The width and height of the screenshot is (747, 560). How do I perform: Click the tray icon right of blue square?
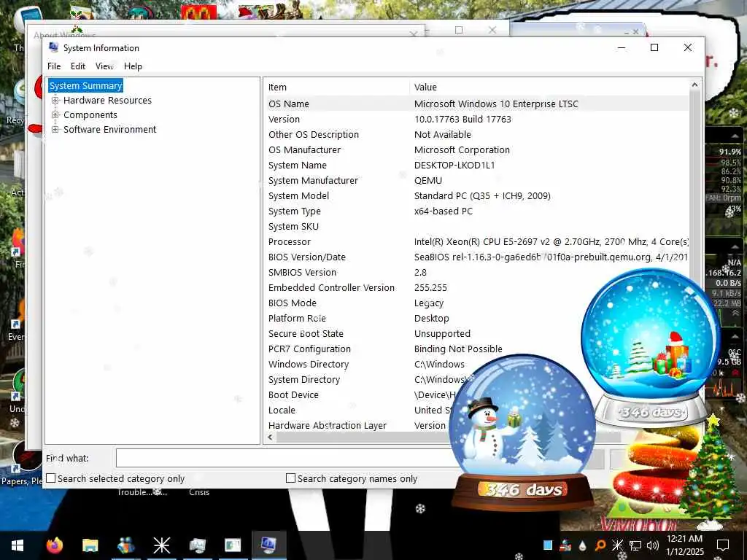tap(565, 545)
